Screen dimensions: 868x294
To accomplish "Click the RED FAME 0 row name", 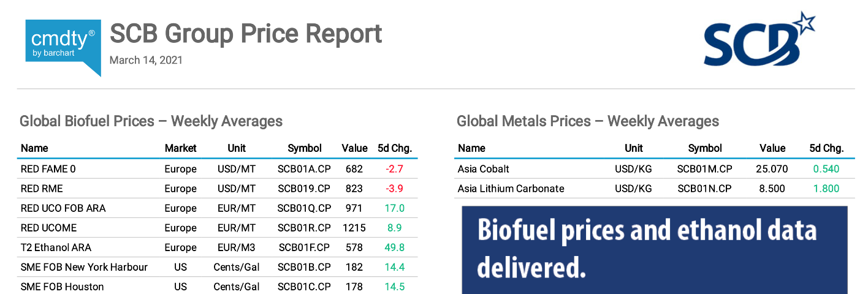I will pyautogui.click(x=48, y=169).
